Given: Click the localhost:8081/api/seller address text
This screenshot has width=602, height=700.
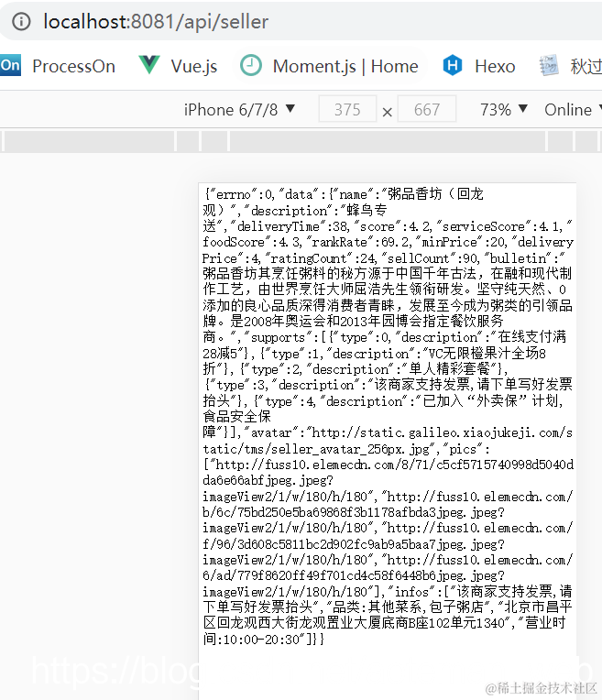Looking at the screenshot, I should [156, 21].
